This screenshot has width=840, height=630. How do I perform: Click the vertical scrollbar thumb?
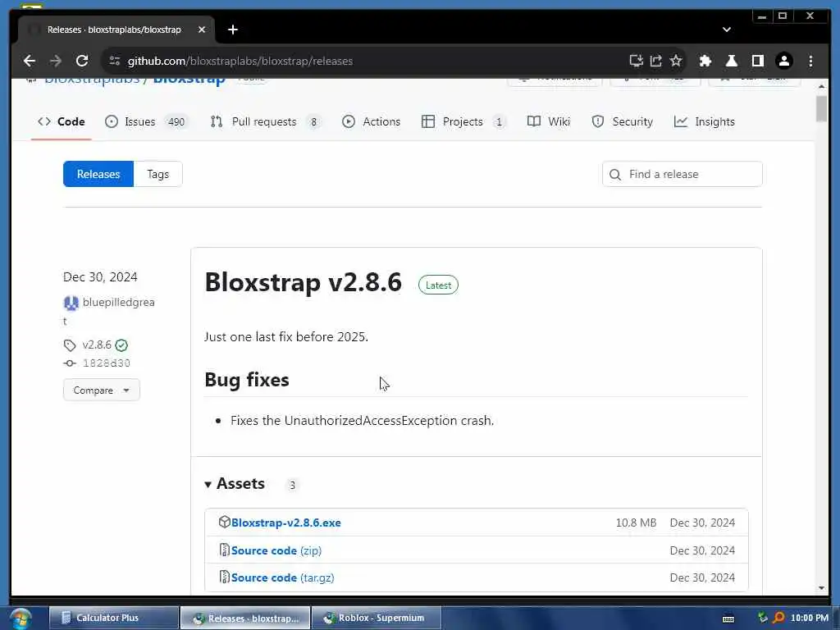click(x=822, y=109)
